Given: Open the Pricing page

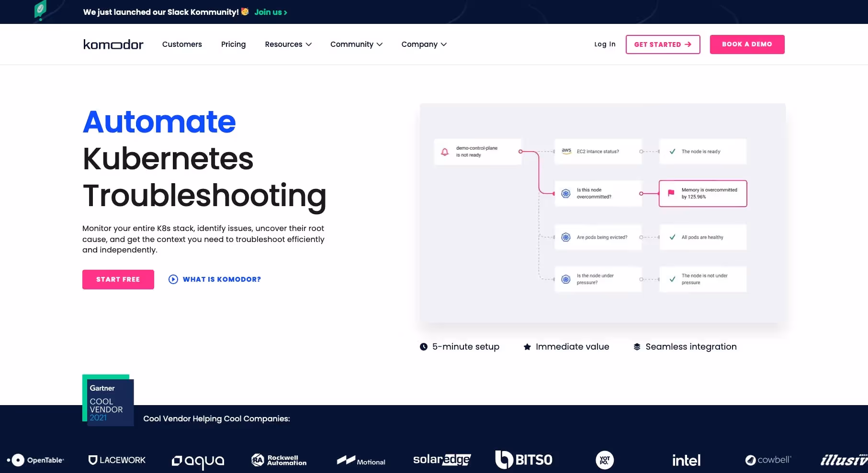Looking at the screenshot, I should pos(233,44).
